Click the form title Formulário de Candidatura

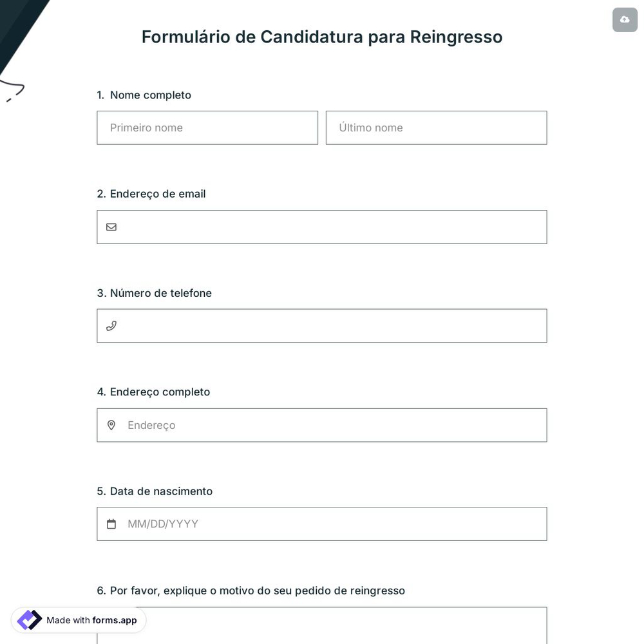322,37
